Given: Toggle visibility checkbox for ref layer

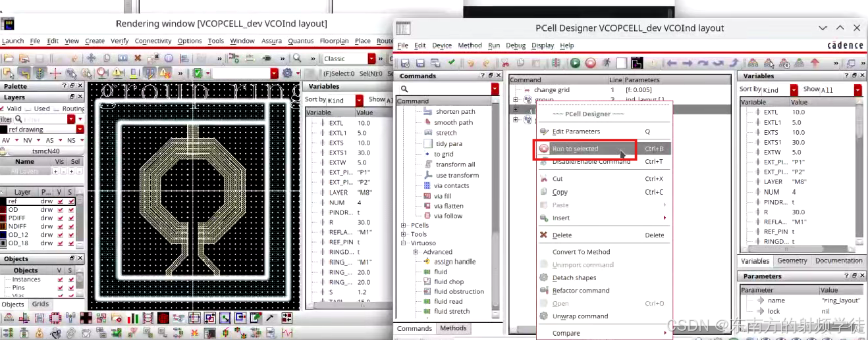Looking at the screenshot, I should click(x=61, y=201).
